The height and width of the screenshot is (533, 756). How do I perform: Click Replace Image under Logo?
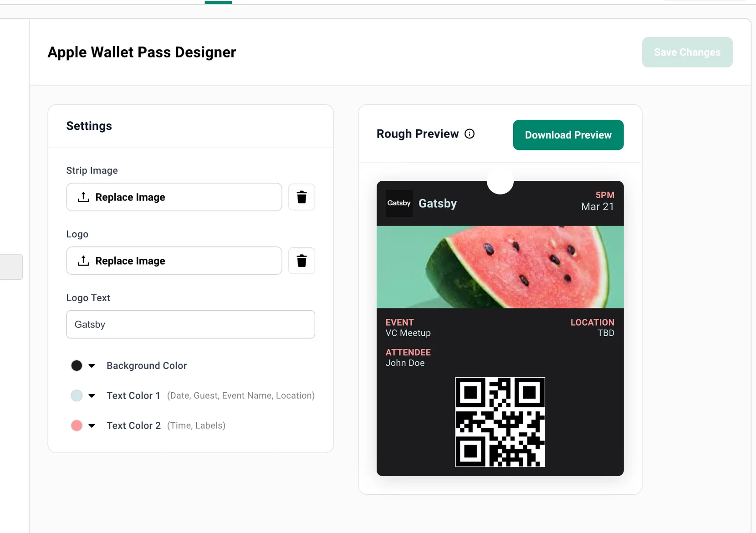pos(174,261)
